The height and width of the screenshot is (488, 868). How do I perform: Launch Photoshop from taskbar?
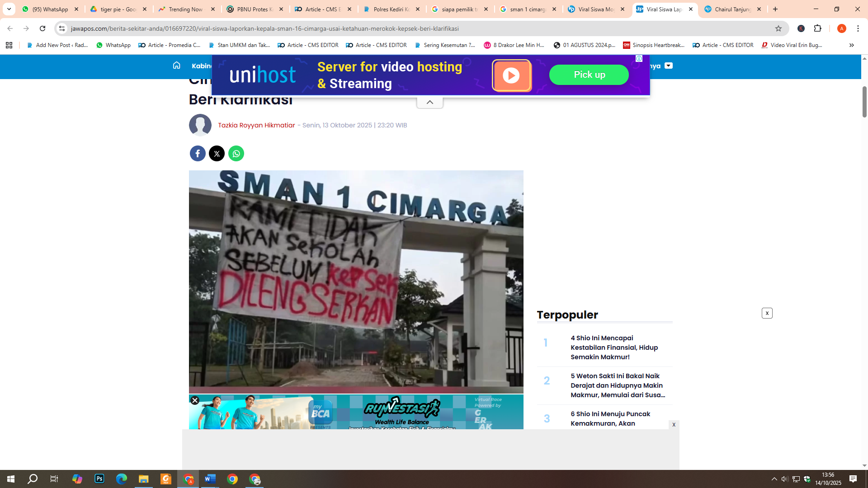[99, 479]
